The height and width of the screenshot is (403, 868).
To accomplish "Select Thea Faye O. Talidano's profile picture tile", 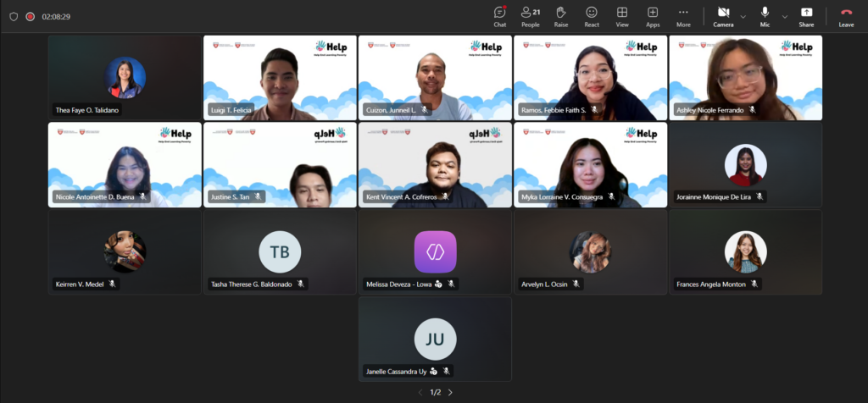I will 125,78.
